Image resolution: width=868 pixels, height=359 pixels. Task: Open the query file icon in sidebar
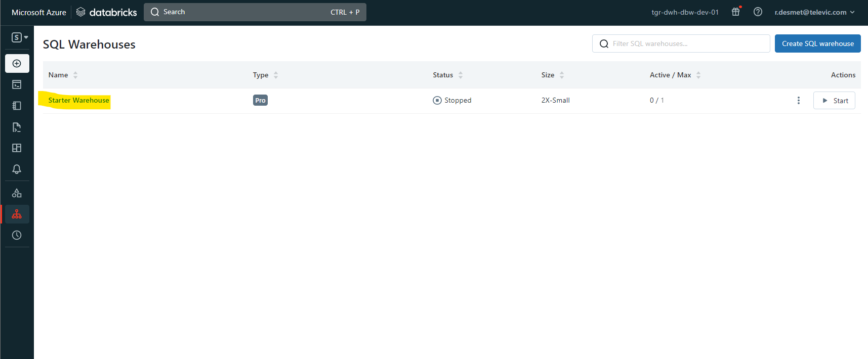[17, 127]
